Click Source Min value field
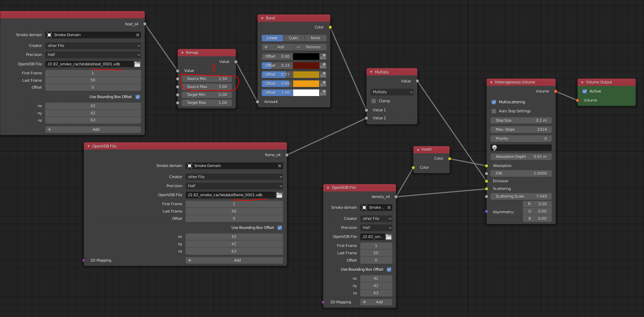644x317 pixels. pyautogui.click(x=206, y=79)
